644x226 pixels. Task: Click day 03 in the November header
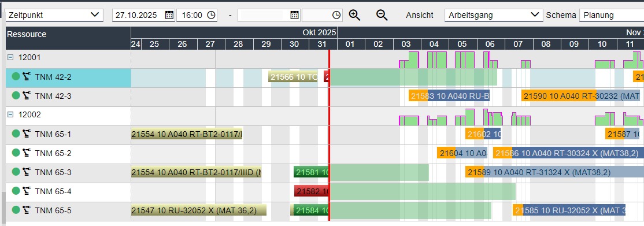(406, 44)
